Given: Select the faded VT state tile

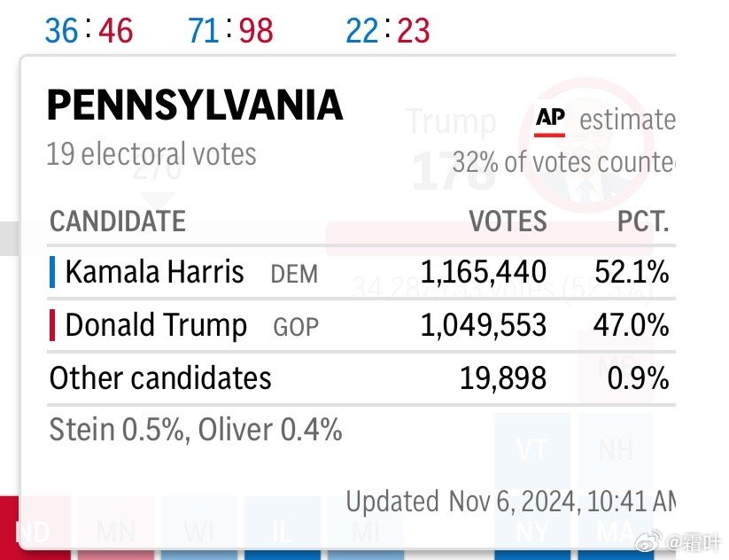Looking at the screenshot, I should (x=531, y=449).
